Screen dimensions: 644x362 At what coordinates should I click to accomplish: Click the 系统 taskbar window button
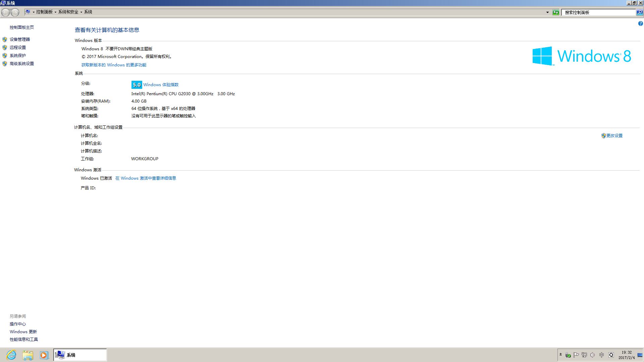[x=80, y=355]
